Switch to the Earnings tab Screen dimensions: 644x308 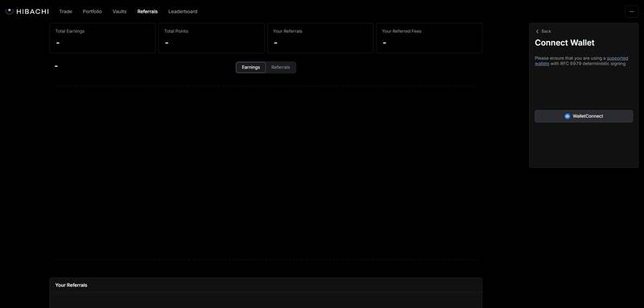(x=251, y=68)
